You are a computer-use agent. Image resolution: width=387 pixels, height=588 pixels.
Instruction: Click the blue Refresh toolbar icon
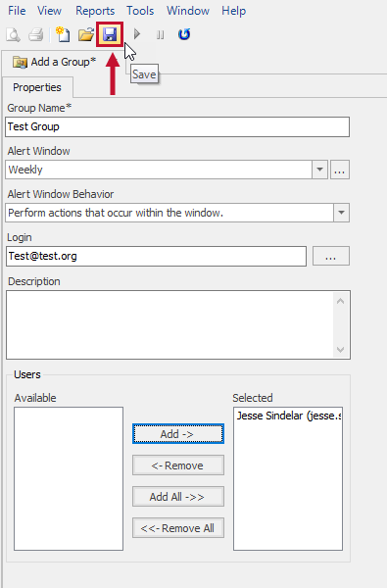184,34
